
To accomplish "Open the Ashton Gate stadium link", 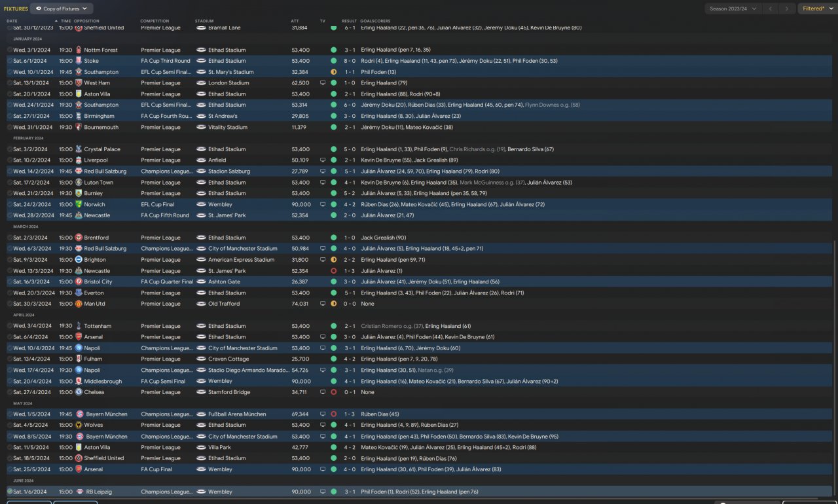I will point(223,281).
